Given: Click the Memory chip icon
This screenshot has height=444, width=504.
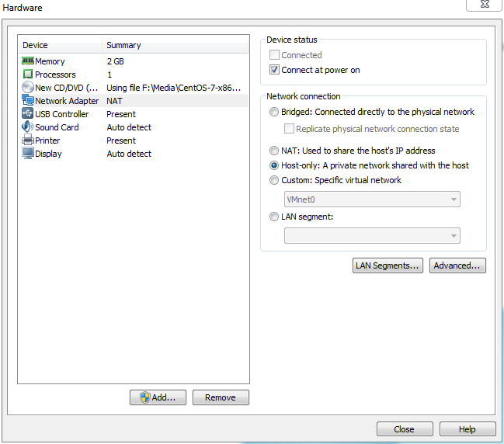Looking at the screenshot, I should tap(28, 61).
